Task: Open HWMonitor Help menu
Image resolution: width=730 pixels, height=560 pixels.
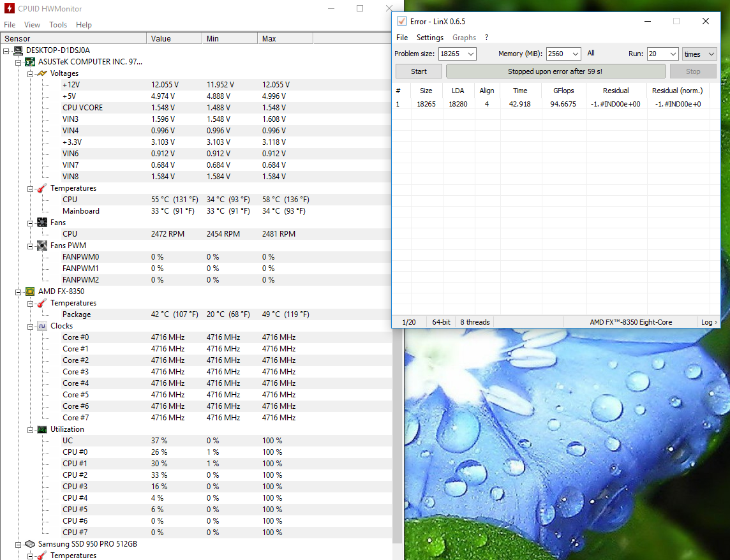Action: tap(84, 25)
